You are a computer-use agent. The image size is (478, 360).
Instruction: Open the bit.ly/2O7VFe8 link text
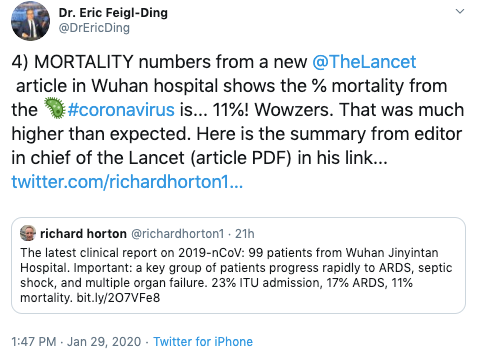pyautogui.click(x=118, y=297)
